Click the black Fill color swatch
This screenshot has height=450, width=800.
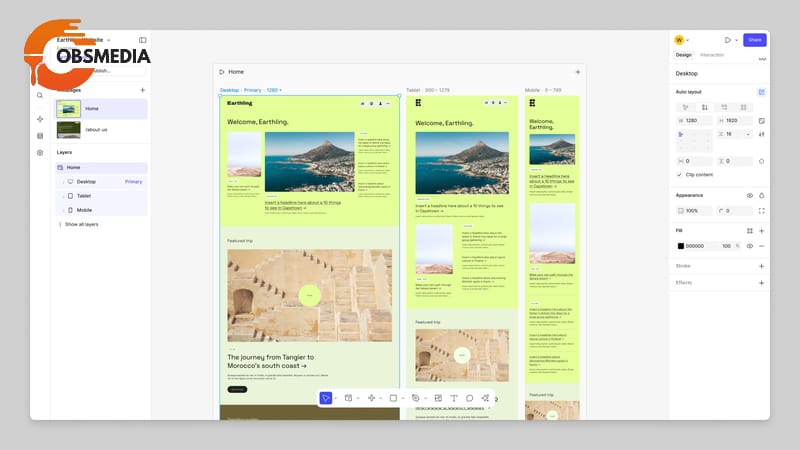tap(681, 245)
